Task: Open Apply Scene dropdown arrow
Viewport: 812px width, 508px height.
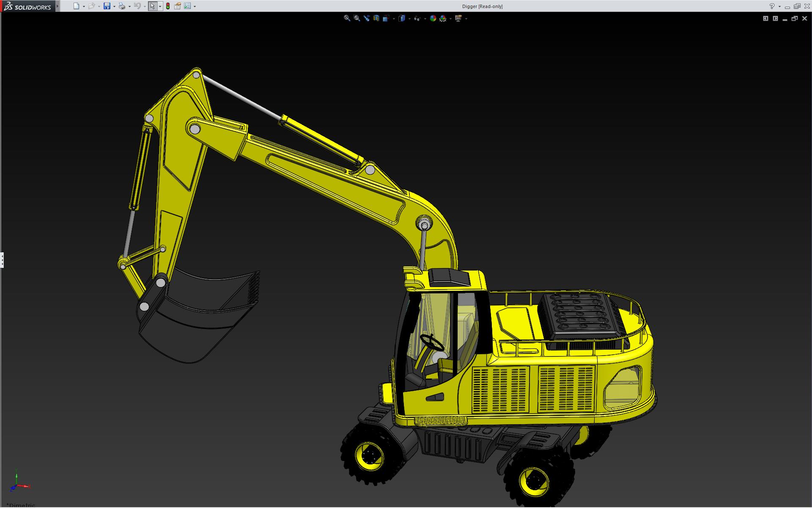Action: pos(450,19)
